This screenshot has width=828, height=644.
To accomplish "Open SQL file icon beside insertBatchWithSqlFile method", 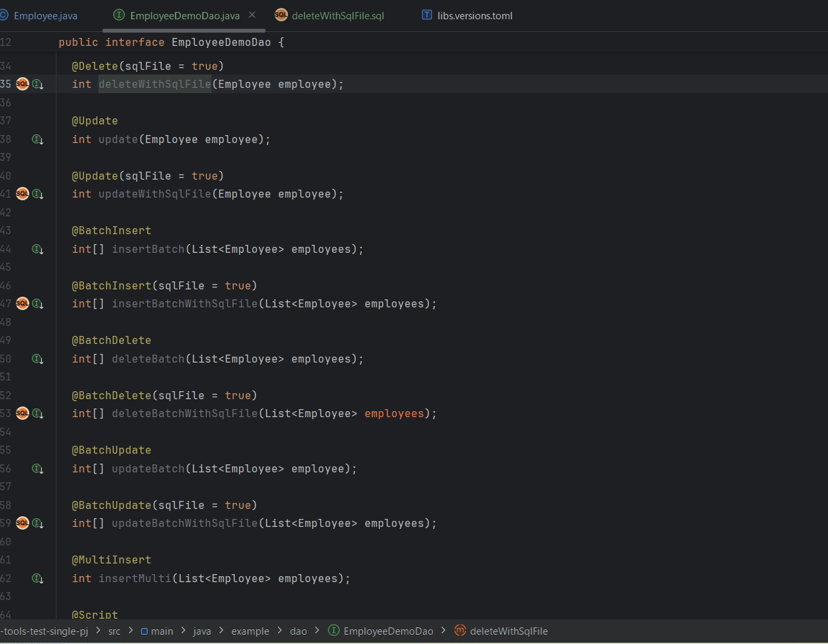I will [22, 303].
